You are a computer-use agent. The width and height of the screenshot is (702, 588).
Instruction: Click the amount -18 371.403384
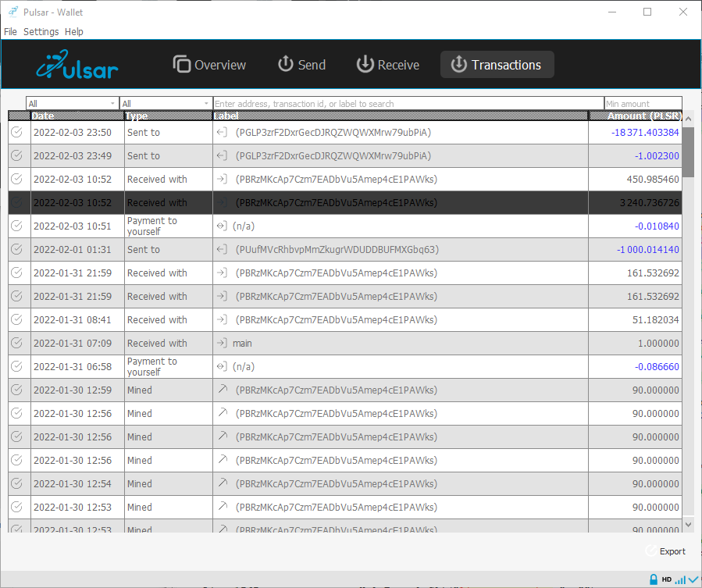click(x=645, y=133)
